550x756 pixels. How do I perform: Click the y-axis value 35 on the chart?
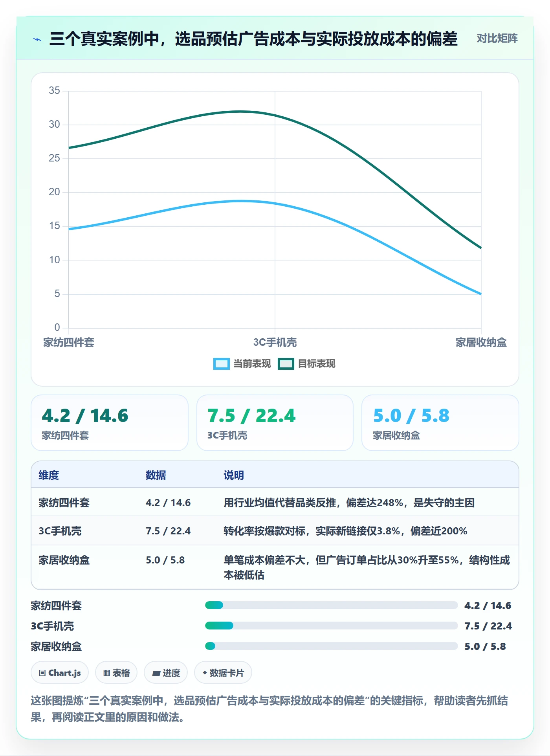tap(54, 91)
